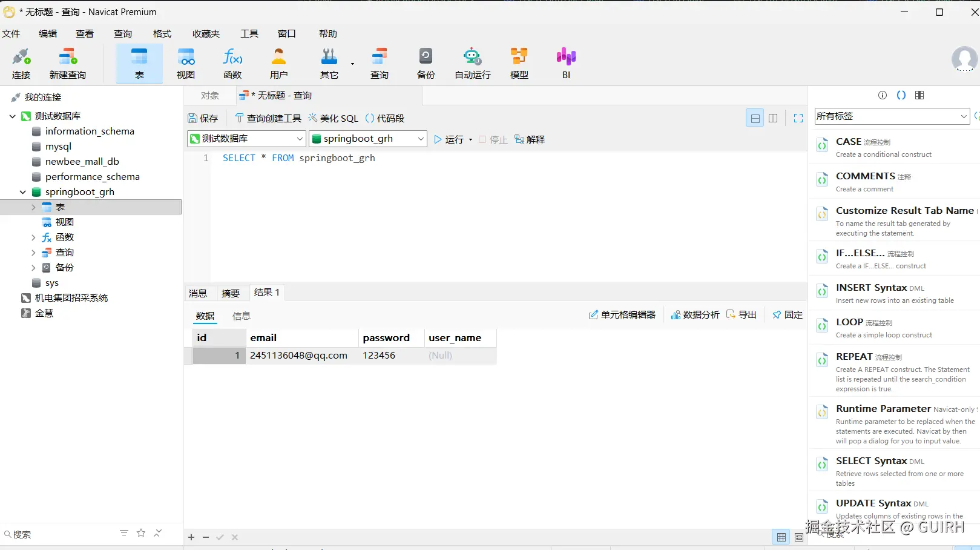Save the query with 保存
Viewport: 980px width, 550px height.
click(x=203, y=118)
